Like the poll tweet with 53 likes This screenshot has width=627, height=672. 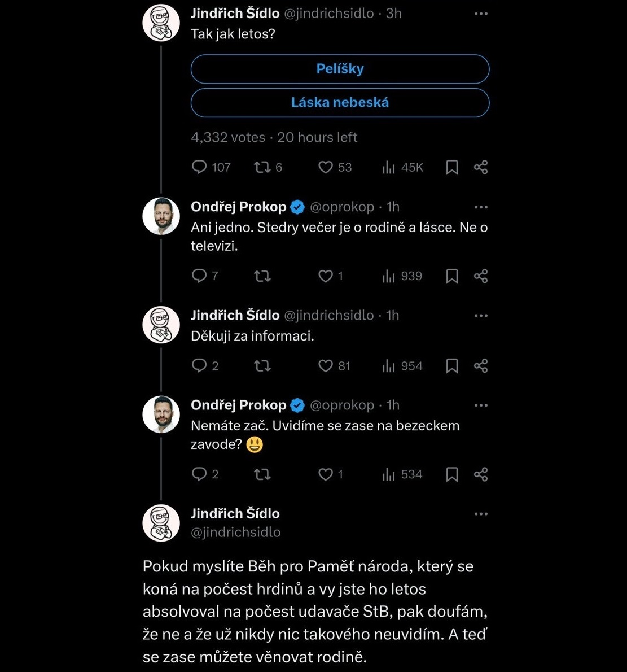coord(326,167)
